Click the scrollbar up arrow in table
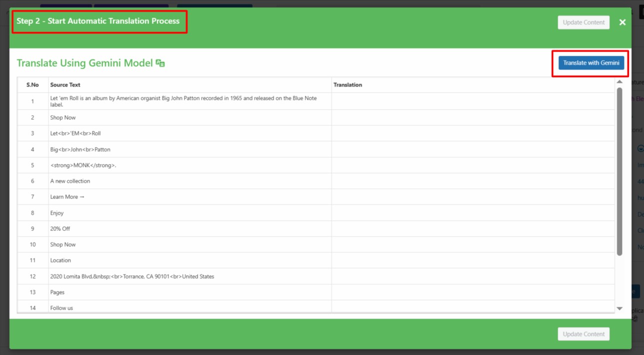644x355 pixels. [620, 82]
